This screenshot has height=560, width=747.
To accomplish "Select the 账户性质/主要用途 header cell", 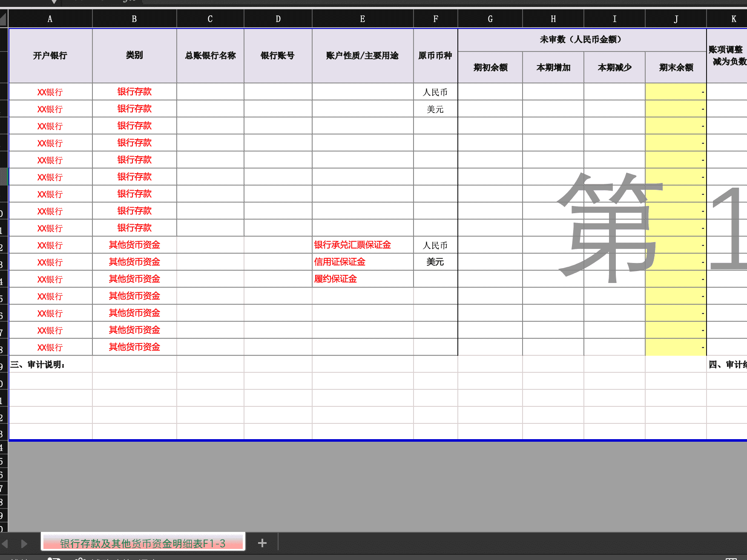I will coord(362,55).
